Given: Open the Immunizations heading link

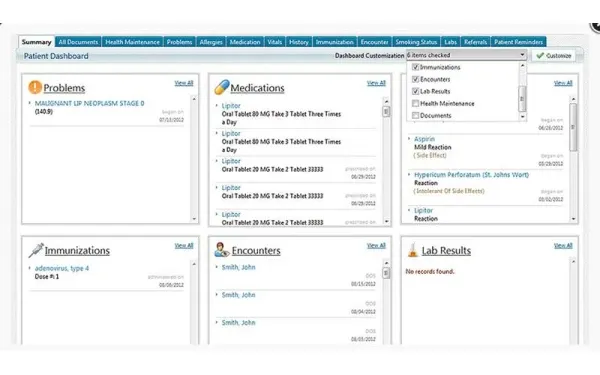Looking at the screenshot, I should [77, 251].
